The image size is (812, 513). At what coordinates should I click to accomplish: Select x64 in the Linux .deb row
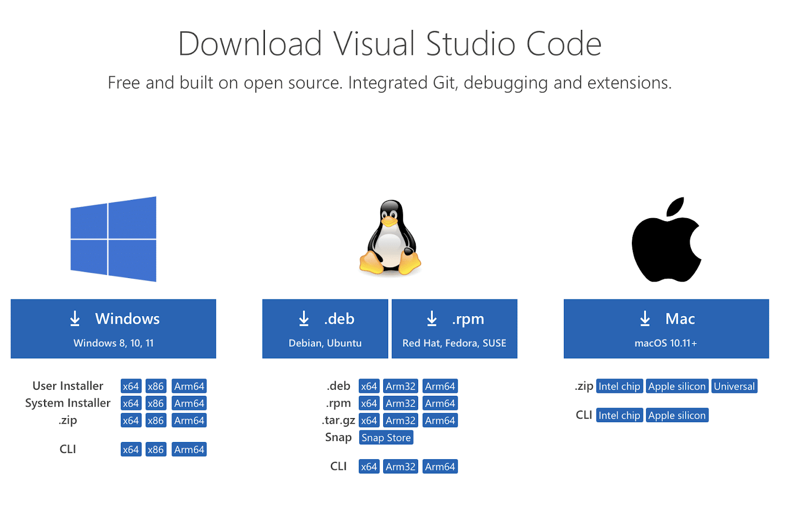tap(369, 386)
